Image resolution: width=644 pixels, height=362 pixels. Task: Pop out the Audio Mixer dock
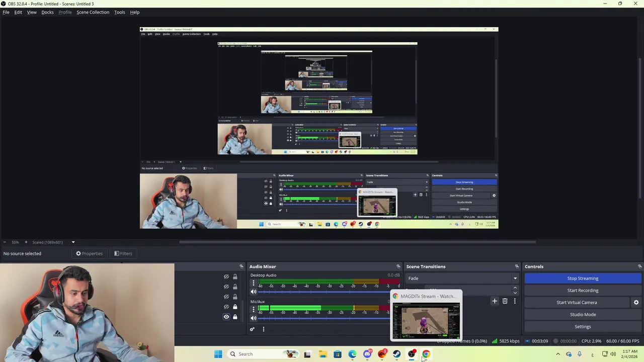[x=398, y=266]
